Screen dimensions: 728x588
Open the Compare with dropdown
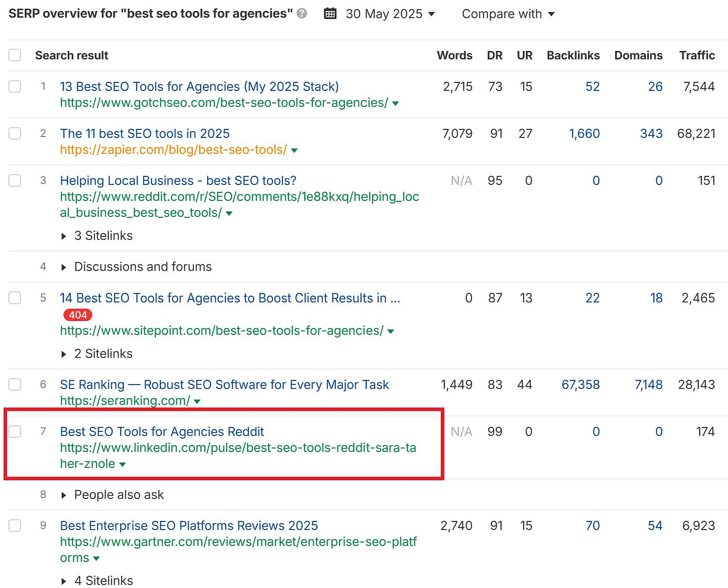(x=508, y=14)
